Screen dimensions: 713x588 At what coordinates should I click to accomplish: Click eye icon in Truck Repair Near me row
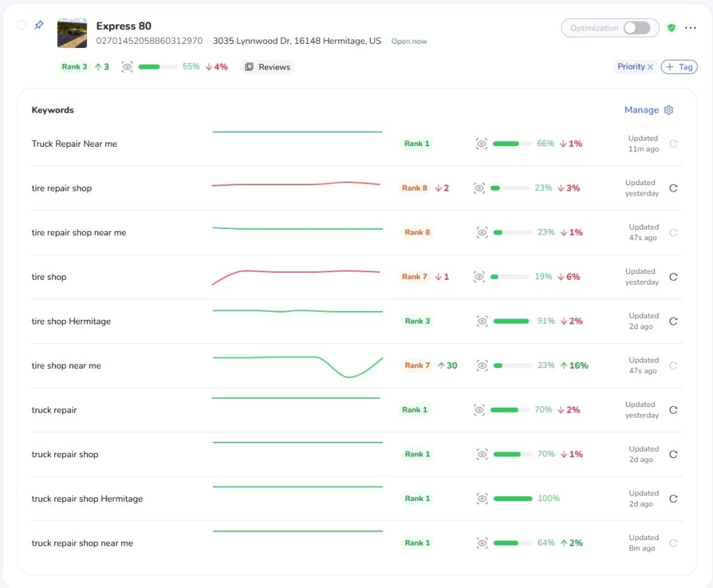click(x=482, y=143)
